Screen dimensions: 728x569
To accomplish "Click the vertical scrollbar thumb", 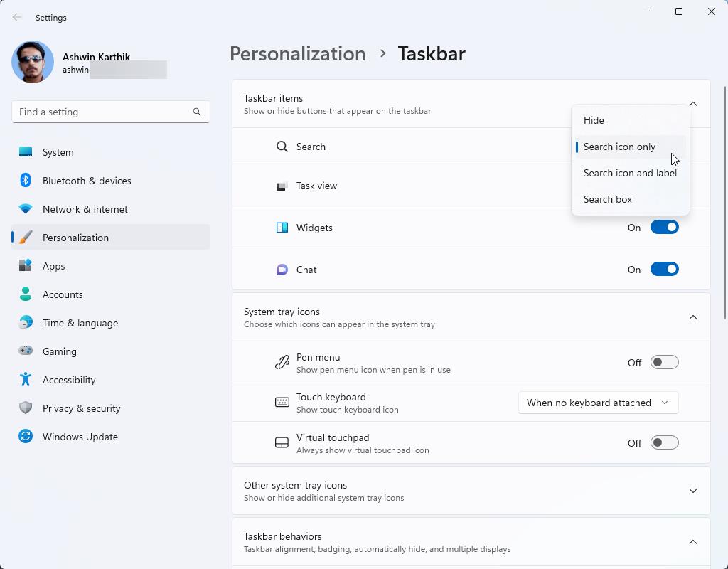I will point(724,203).
